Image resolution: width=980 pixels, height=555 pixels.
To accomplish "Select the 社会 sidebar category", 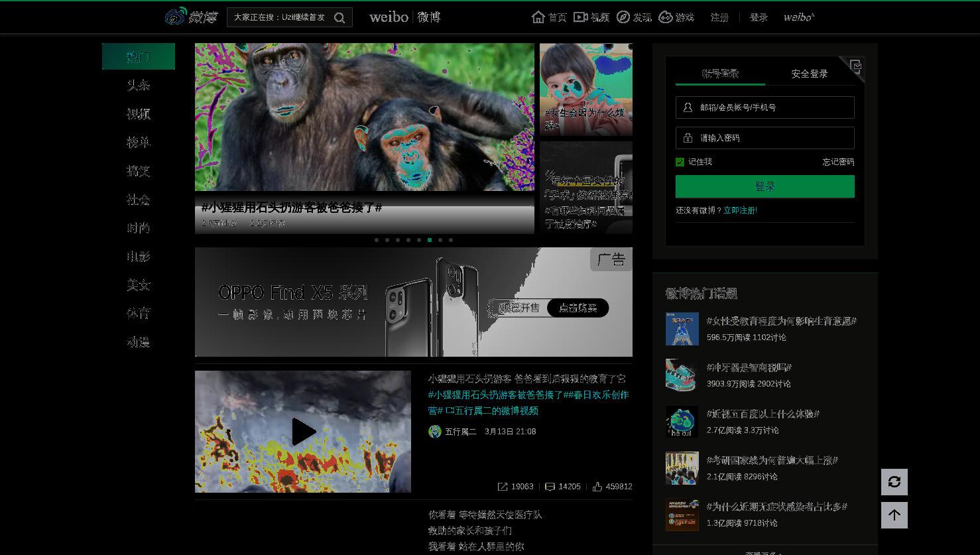I will pos(139,199).
